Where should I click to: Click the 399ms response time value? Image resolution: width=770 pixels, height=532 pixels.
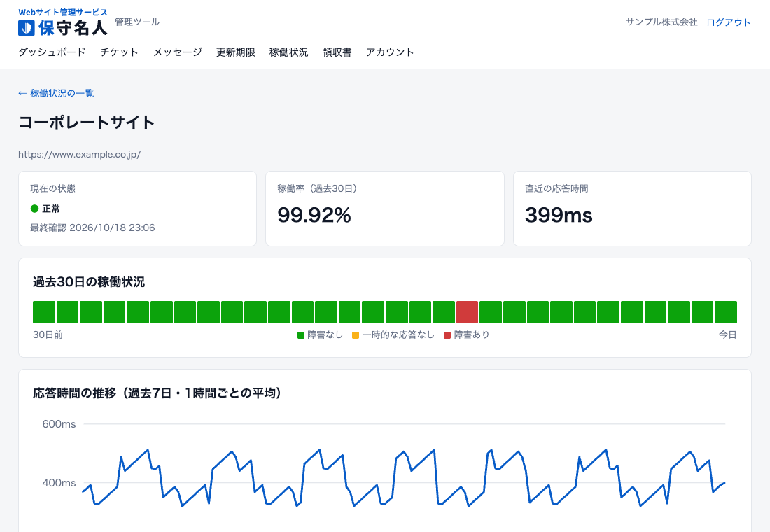pyautogui.click(x=559, y=215)
